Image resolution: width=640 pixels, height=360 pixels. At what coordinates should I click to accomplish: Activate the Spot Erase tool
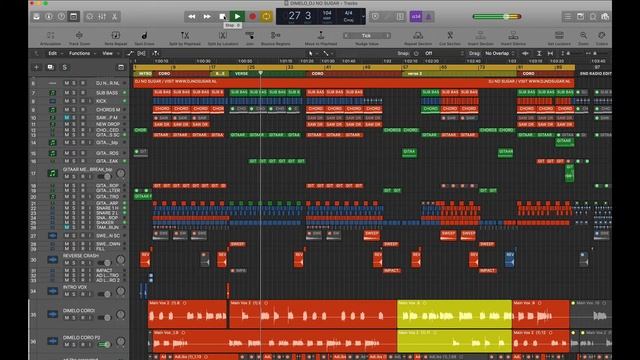144,38
